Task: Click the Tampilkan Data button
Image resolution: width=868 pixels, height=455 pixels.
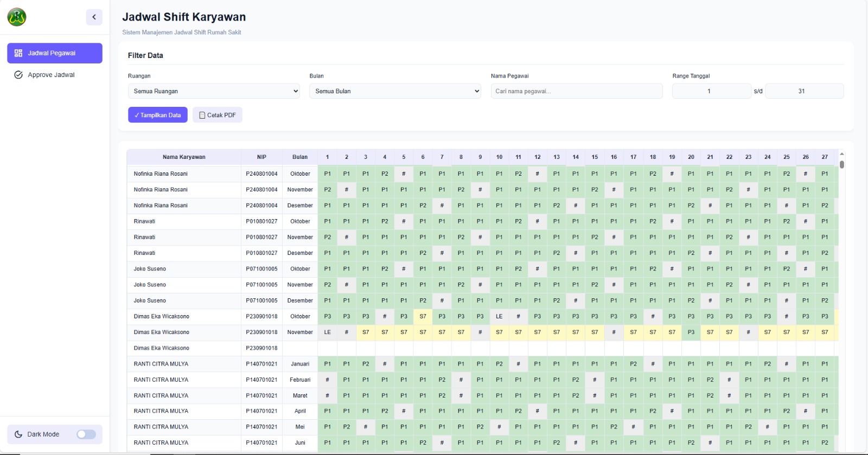Action: point(158,115)
